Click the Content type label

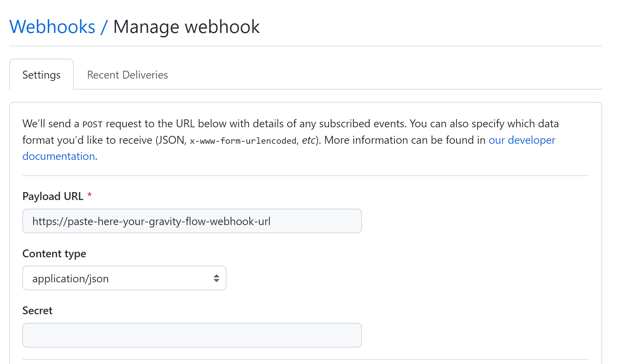tap(54, 254)
